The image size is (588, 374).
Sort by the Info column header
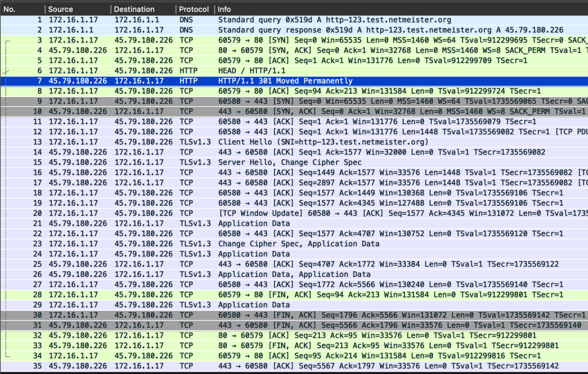[x=401, y=9]
